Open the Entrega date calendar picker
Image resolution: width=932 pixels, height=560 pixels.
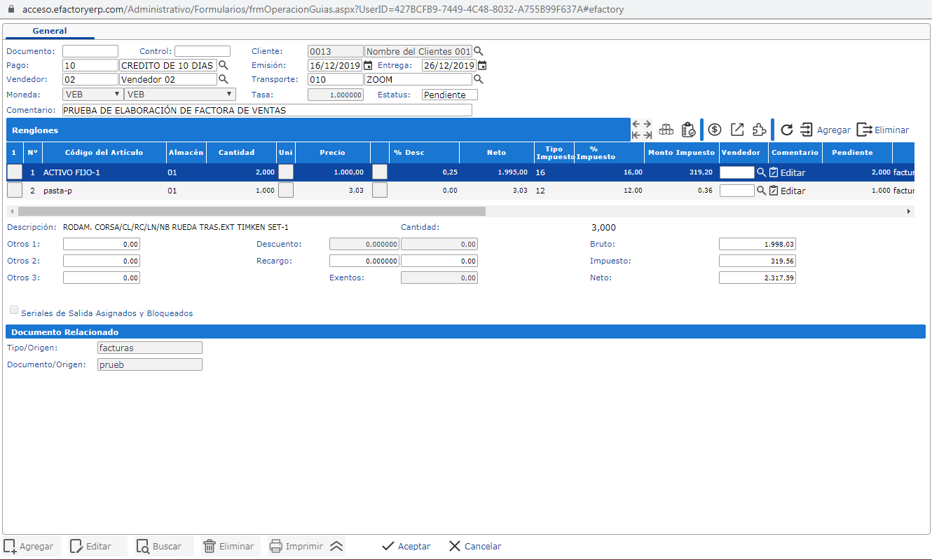[x=482, y=65]
